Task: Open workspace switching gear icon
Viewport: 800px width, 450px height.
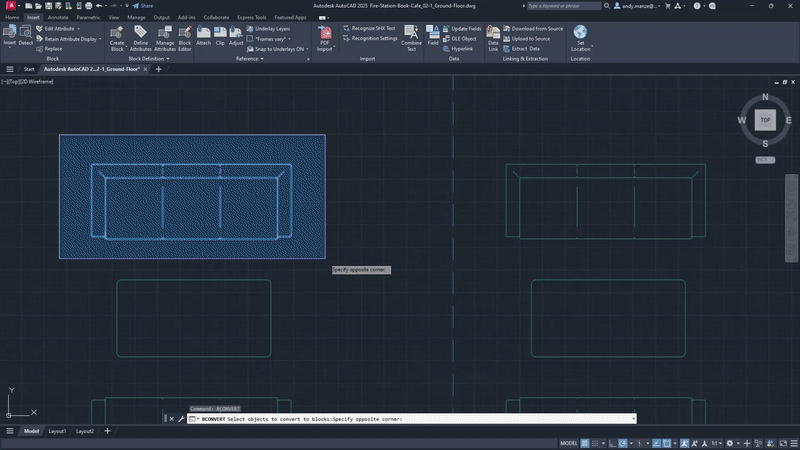Action: 730,443
